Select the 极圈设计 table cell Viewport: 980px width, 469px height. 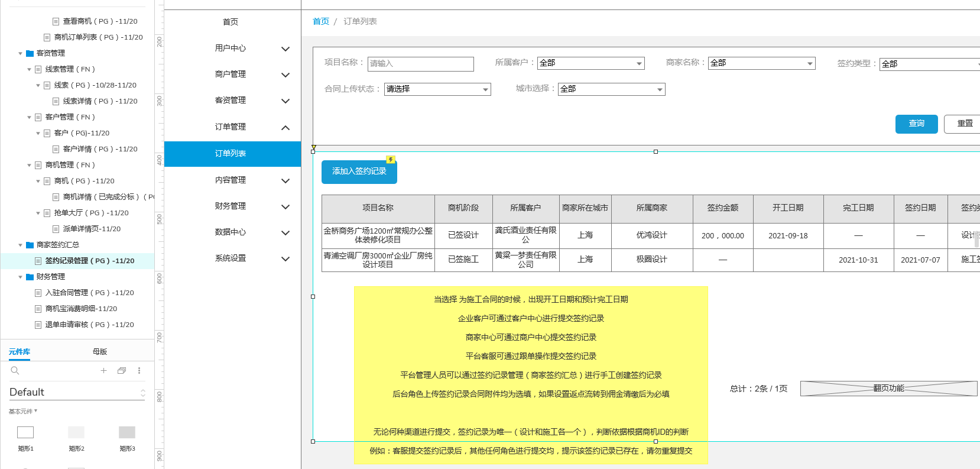tap(652, 260)
